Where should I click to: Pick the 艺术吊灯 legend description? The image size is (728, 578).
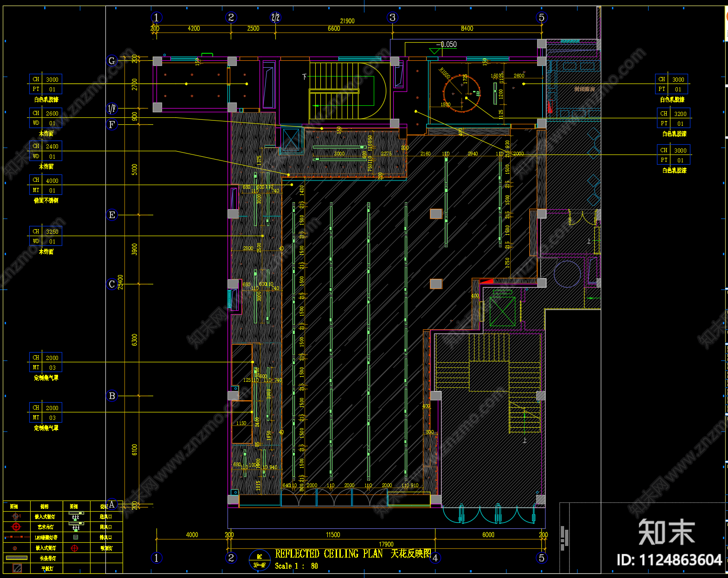pyautogui.click(x=46, y=527)
